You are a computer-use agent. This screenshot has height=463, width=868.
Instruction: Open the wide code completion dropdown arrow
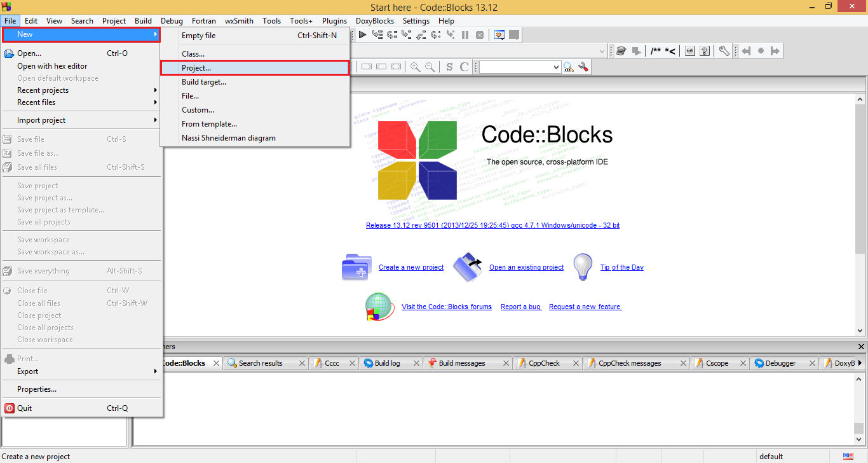[x=602, y=51]
